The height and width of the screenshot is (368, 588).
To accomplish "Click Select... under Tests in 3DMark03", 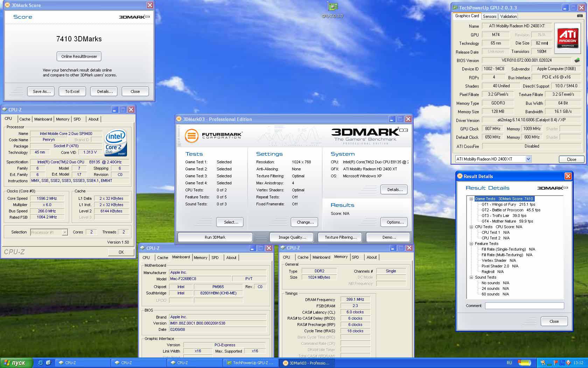I will [x=231, y=222].
